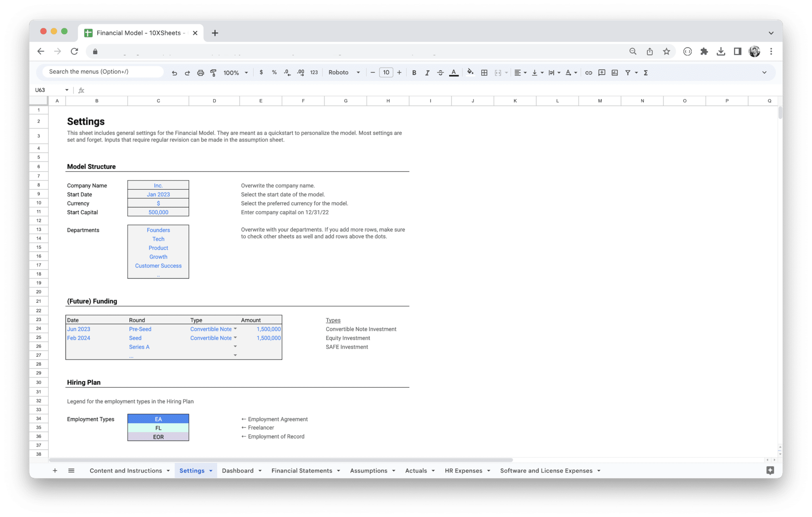
Task: Format values as currency
Action: pyautogui.click(x=261, y=72)
